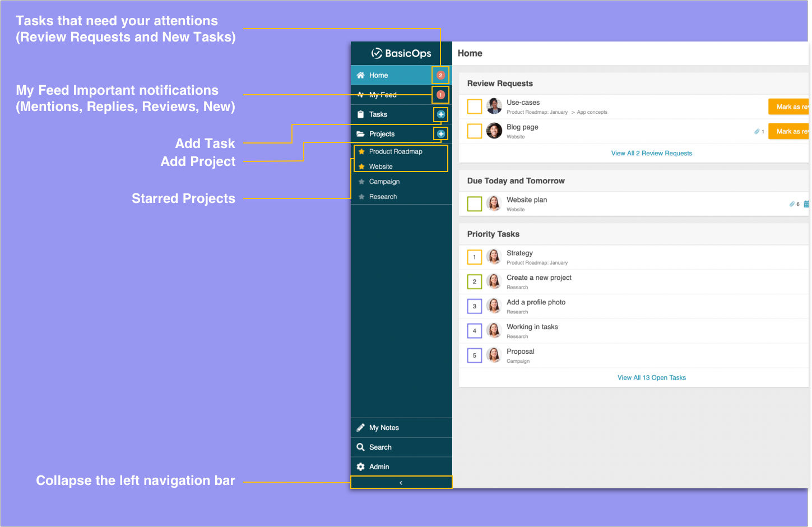Click the BasicOps logo
The width and height of the screenshot is (812, 527).
pos(401,53)
